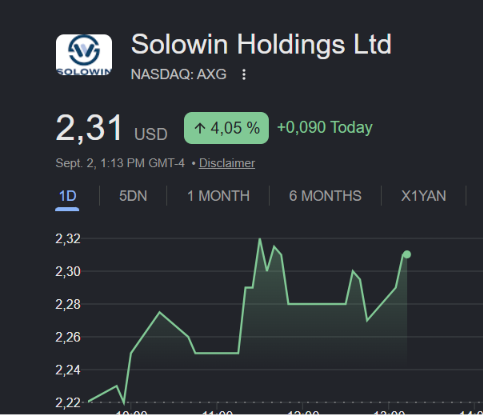
Task: Click the 2,32 axis label
Action: tap(68, 239)
